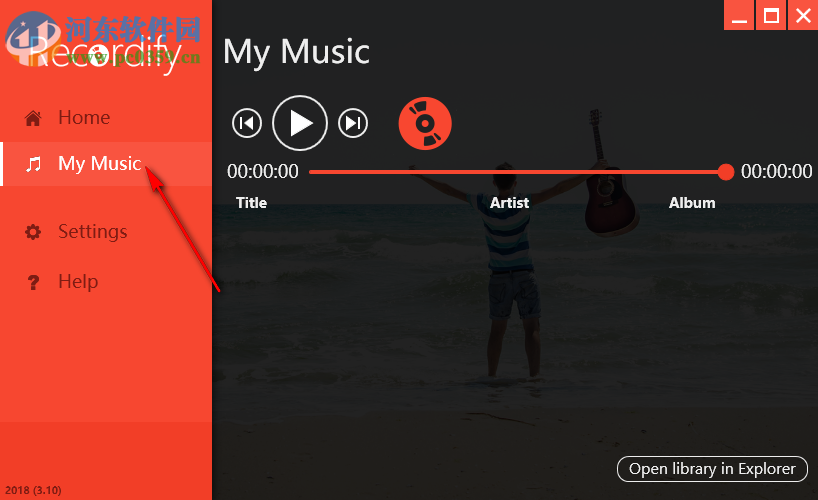Viewport: 818px width, 500px height.
Task: Play the current track
Action: tap(300, 123)
